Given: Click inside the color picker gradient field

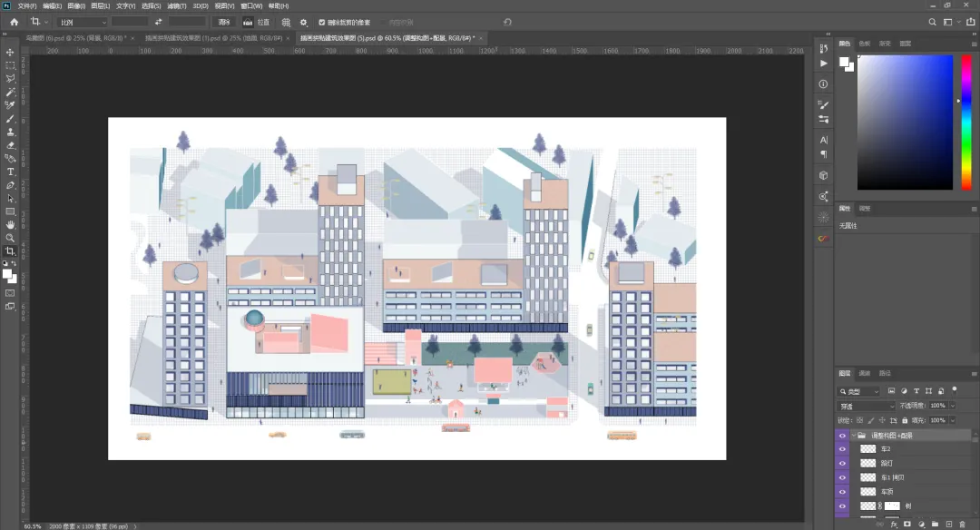Looking at the screenshot, I should [x=905, y=122].
